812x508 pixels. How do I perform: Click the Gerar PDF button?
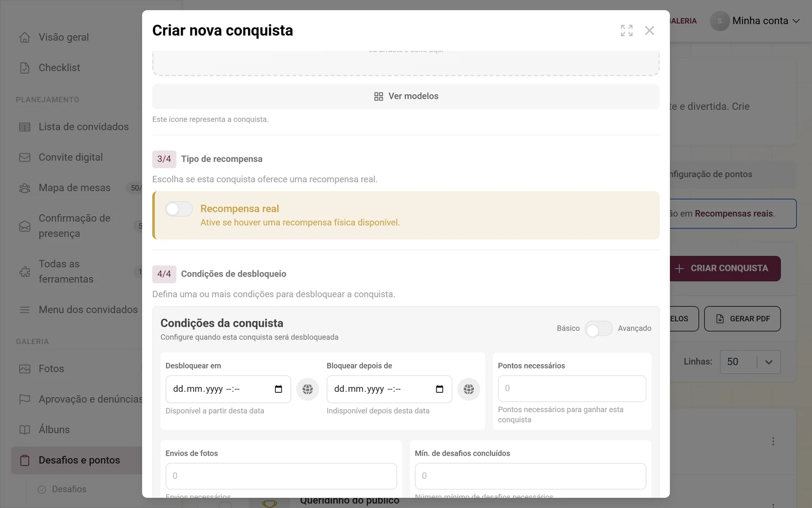[x=742, y=319]
